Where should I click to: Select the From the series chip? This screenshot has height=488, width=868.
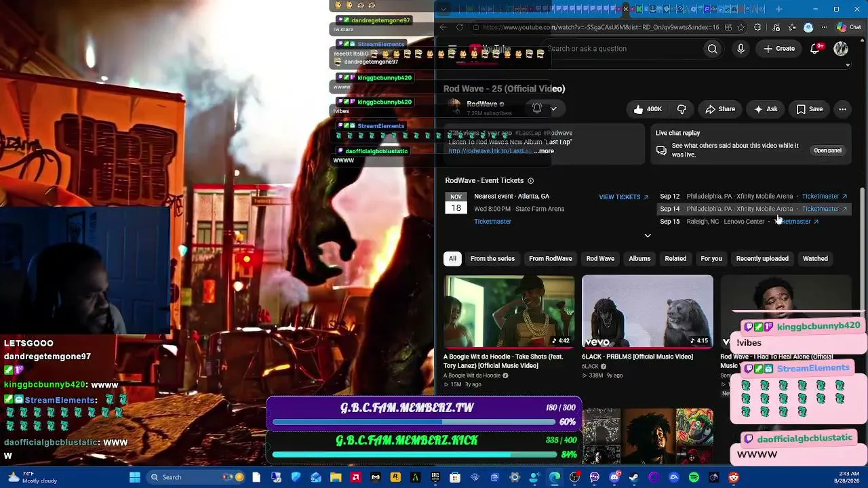(x=492, y=259)
